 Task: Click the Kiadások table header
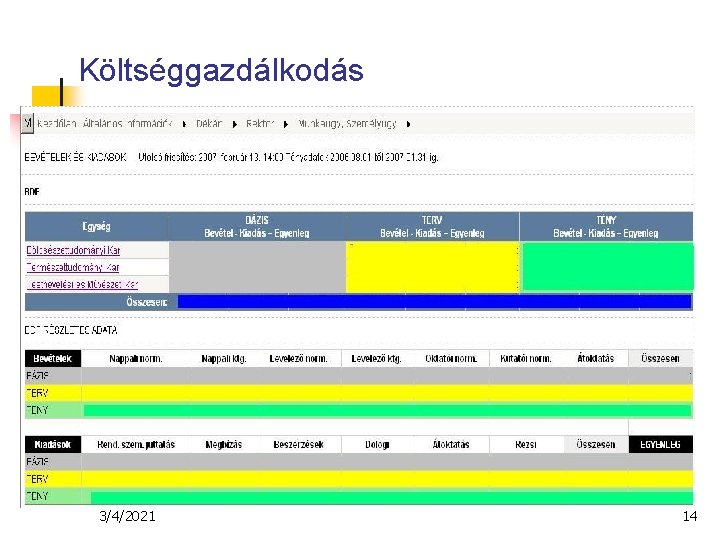[53, 444]
